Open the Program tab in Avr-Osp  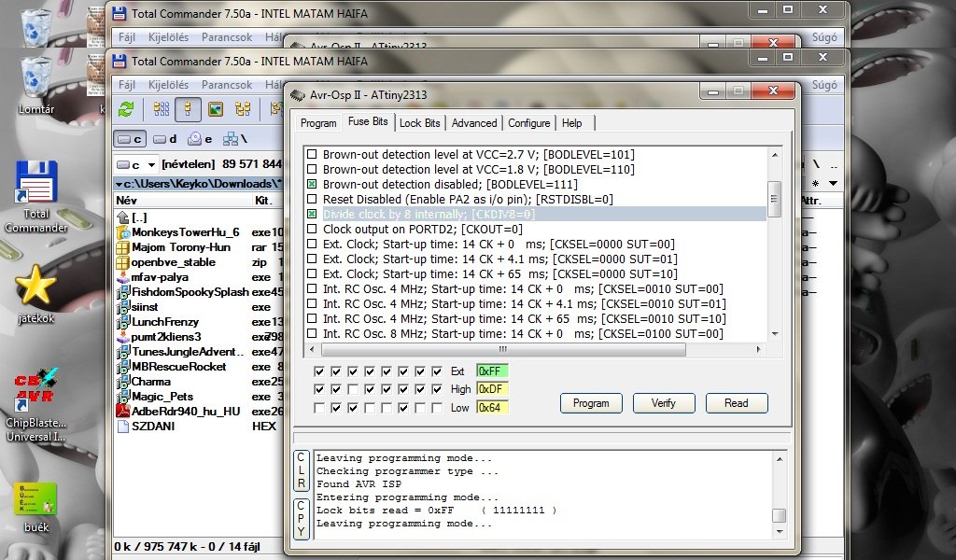coord(318,123)
